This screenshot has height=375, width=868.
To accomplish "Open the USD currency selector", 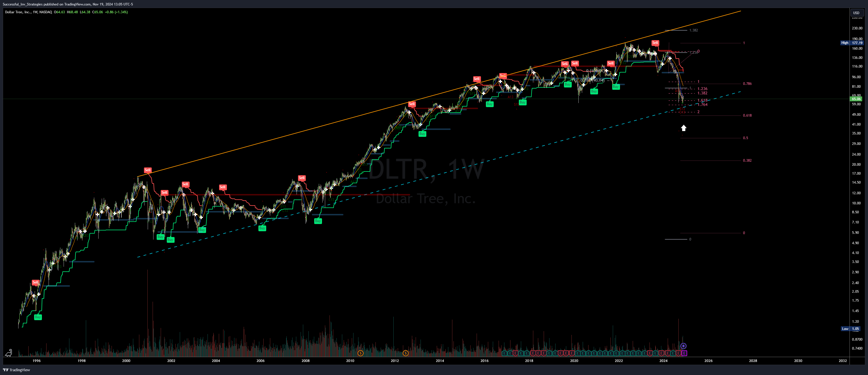I will [856, 13].
